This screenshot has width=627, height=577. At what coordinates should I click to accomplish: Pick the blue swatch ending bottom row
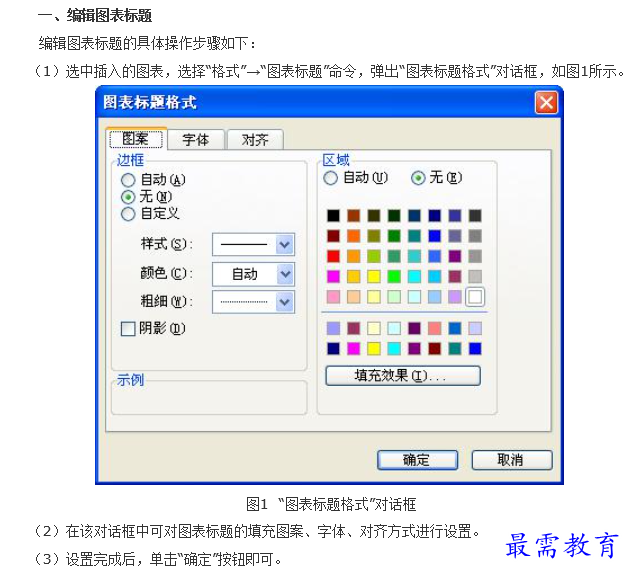[475, 349]
